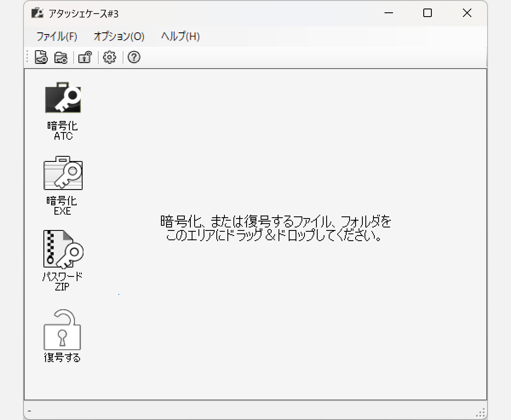
Task: Click the resize grip in bottom-right corner
Action: pyautogui.click(x=481, y=413)
